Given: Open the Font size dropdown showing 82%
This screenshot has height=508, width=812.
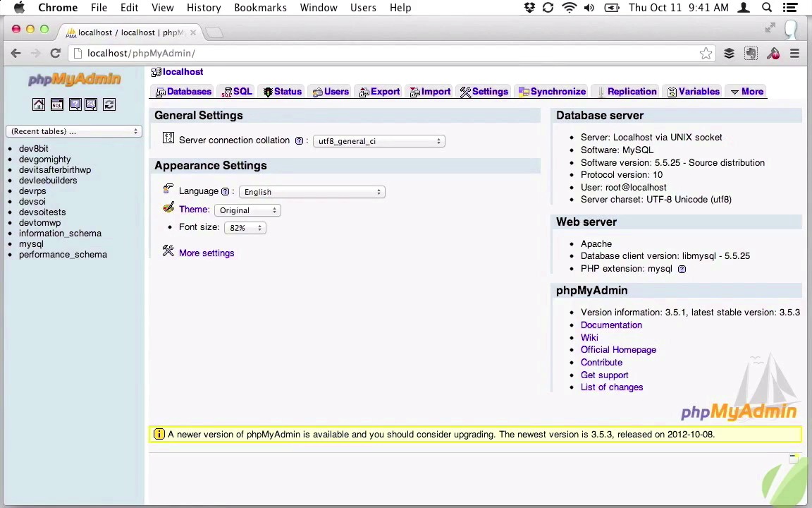Looking at the screenshot, I should click(245, 228).
